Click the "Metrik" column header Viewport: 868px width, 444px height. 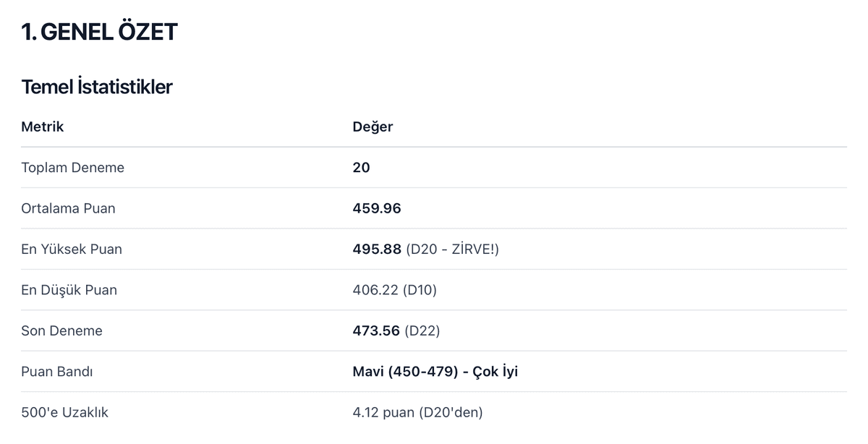43,127
